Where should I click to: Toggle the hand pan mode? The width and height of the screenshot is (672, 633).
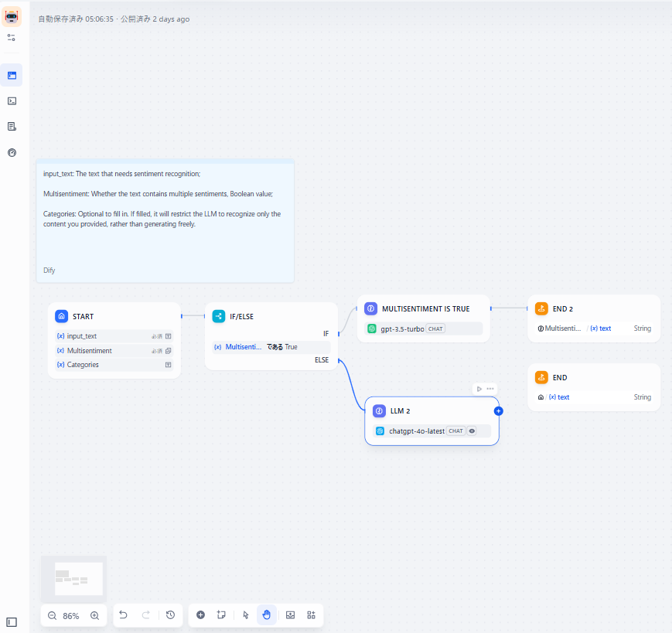tap(267, 615)
